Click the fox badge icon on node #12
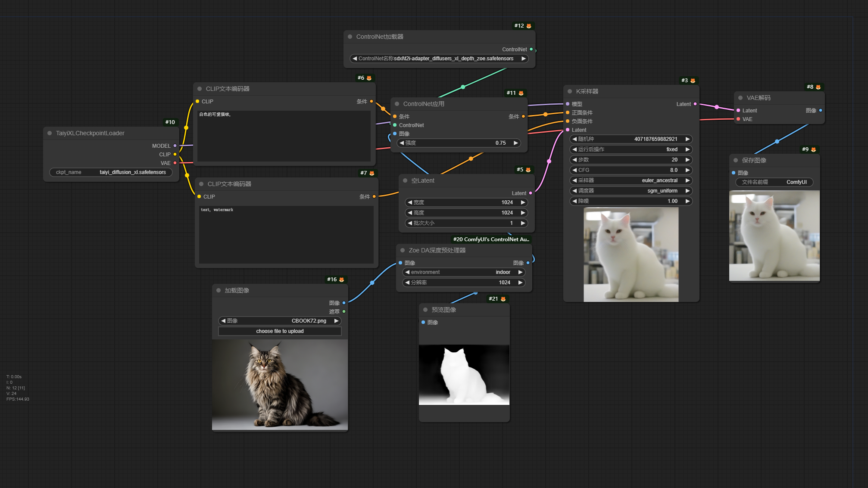Screen dimensions: 868x488 pos(529,26)
